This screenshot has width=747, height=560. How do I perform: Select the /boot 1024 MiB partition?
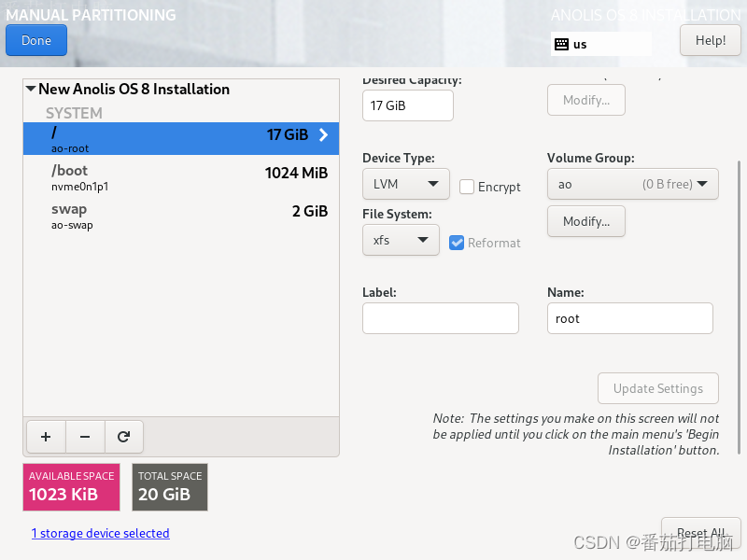pyautogui.click(x=181, y=177)
